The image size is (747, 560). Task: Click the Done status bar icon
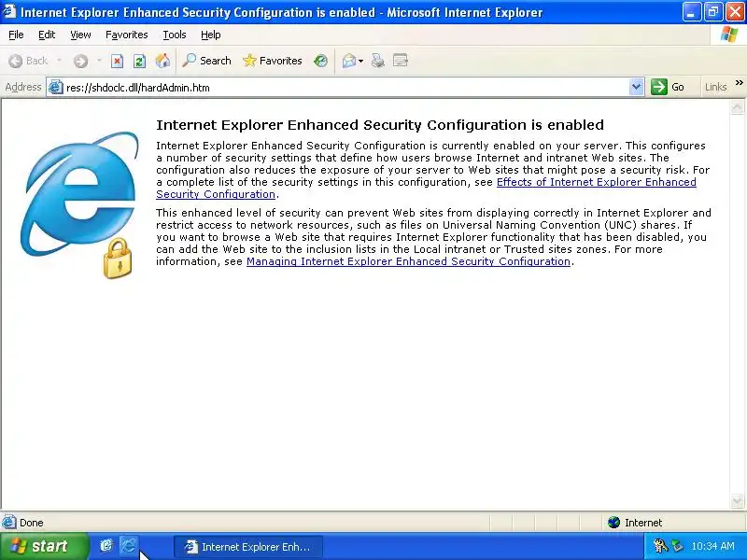click(9, 523)
